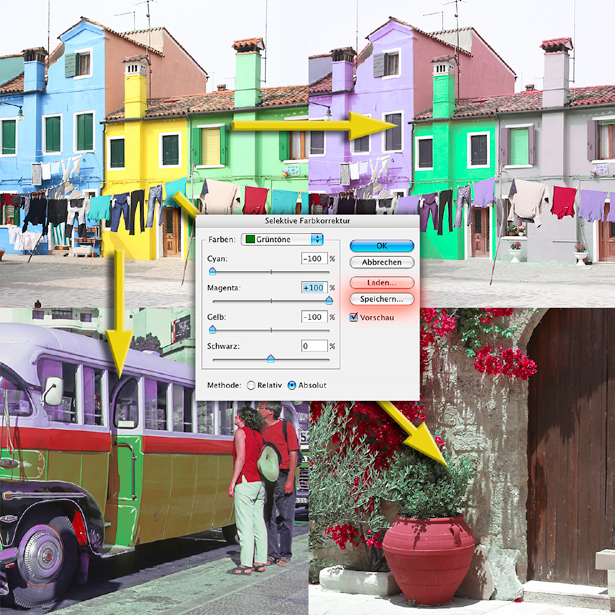Click the Schwarz value input field
Viewport: 615px width, 615px height.
[x=313, y=346]
